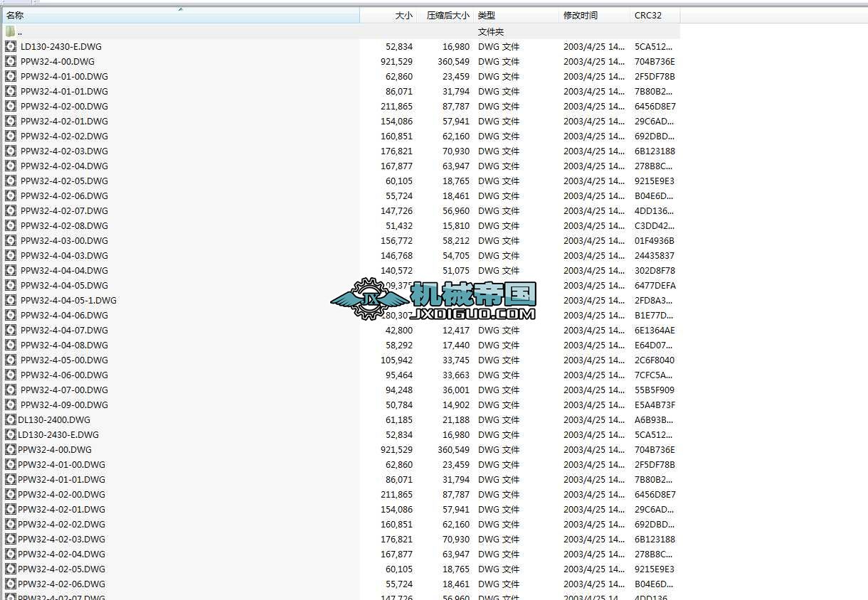Screen dimensions: 868x600
Task: Sort files by the 压缩后大小 column
Action: 448,15
